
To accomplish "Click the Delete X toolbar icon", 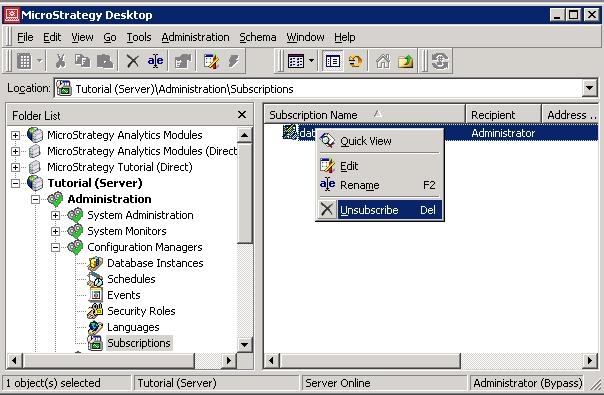I will point(133,61).
